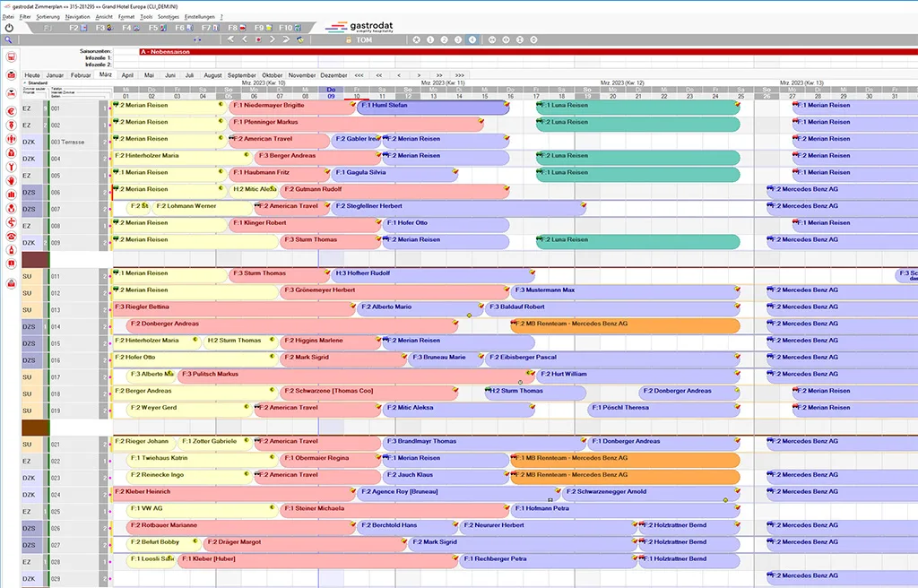
Task: Click the bed icon in left sidebar
Action: tap(11, 93)
